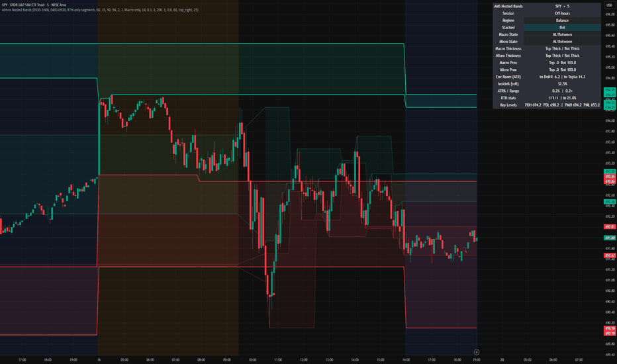Click the 10:00 time axis label
Image resolution: width=617 pixels, height=364 pixels.
[x=252, y=359]
